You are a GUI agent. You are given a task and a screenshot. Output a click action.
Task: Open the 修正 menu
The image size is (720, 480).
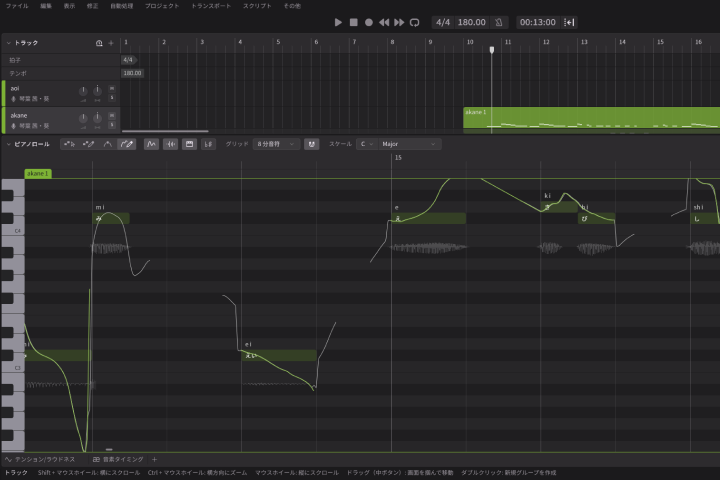click(92, 6)
